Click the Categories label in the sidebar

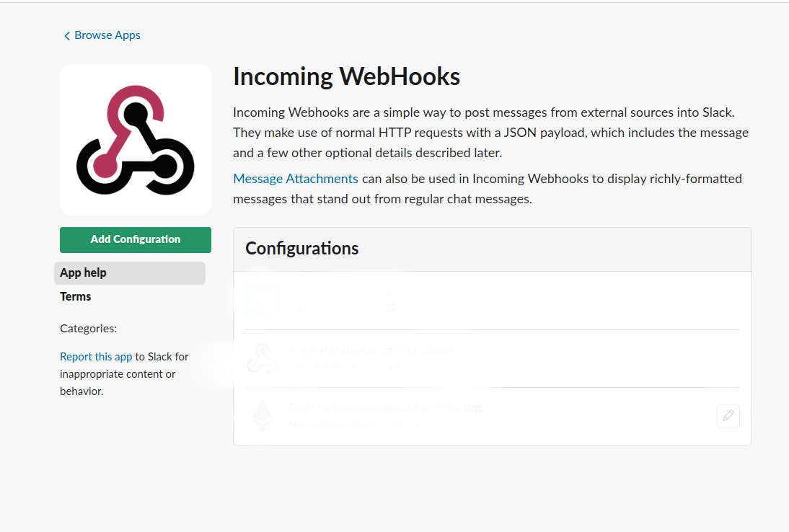point(88,329)
